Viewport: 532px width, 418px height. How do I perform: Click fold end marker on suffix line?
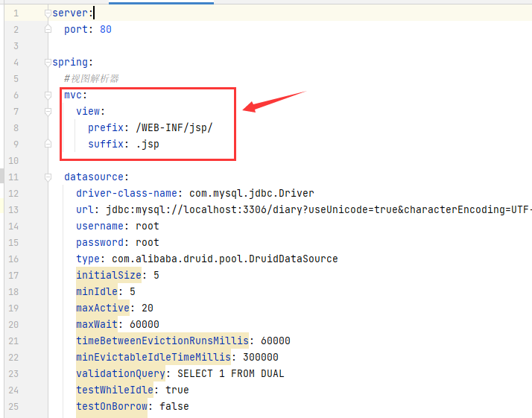point(48,145)
